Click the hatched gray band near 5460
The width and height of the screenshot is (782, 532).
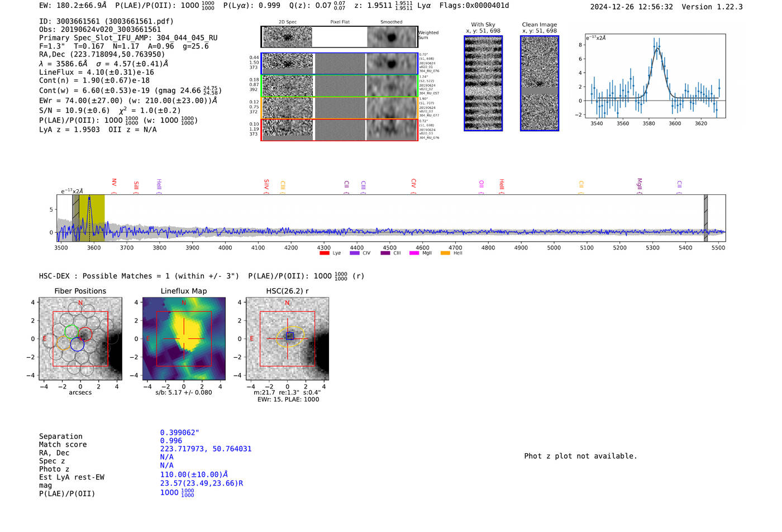click(x=705, y=218)
